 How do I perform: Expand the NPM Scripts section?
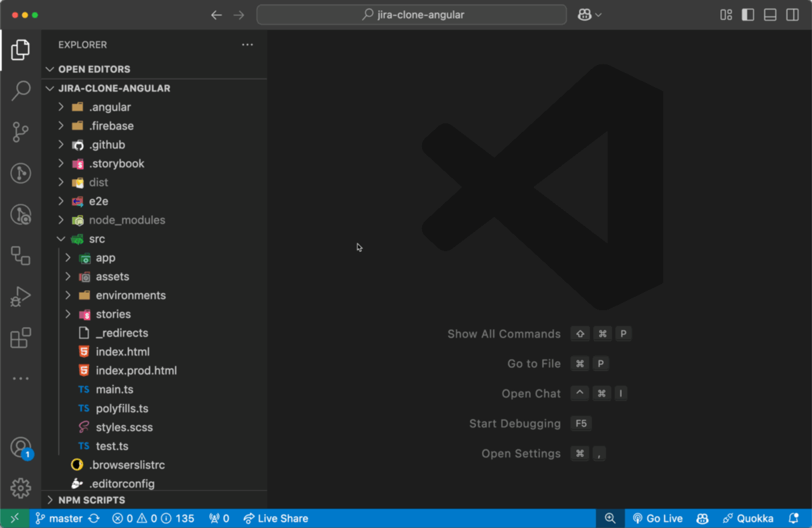pos(154,500)
